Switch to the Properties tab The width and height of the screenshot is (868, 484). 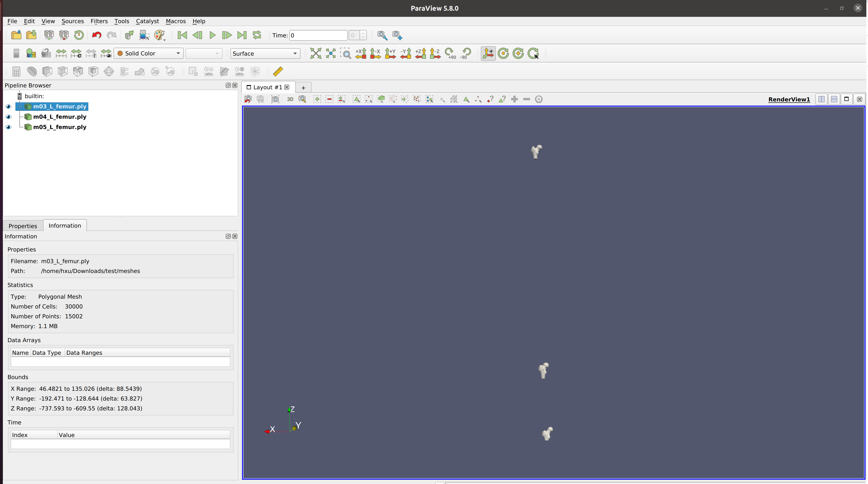point(23,226)
